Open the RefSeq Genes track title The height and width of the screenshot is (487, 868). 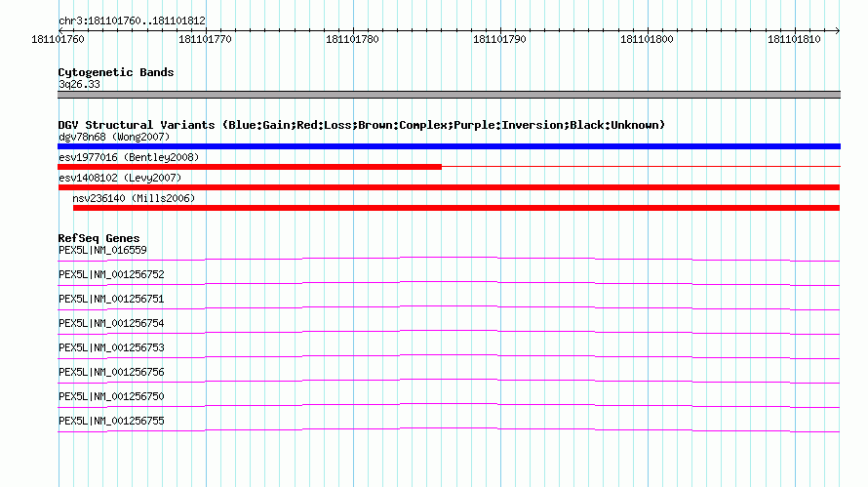coord(99,238)
